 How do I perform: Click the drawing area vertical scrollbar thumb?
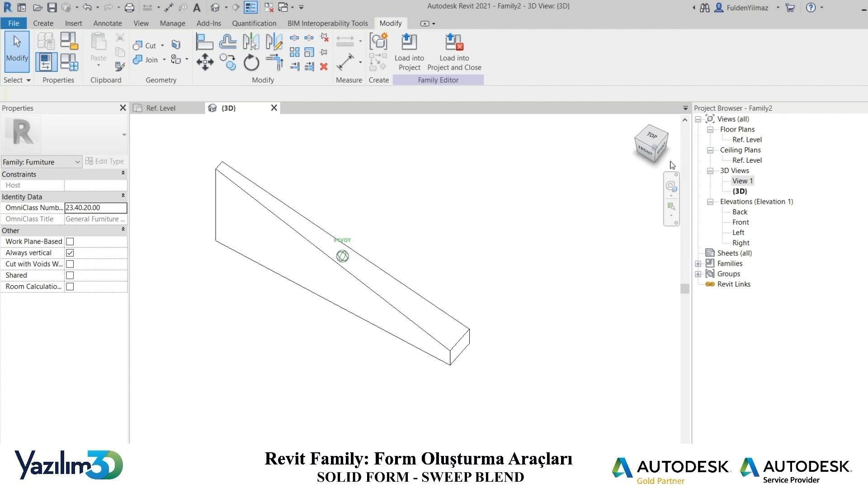(685, 288)
